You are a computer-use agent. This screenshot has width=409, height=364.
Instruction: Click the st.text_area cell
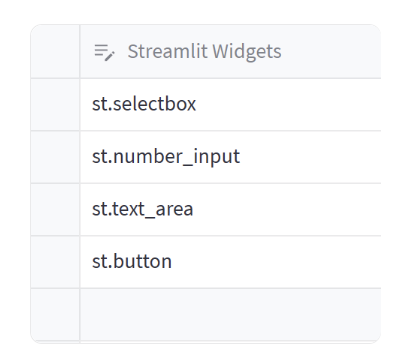coord(230,209)
